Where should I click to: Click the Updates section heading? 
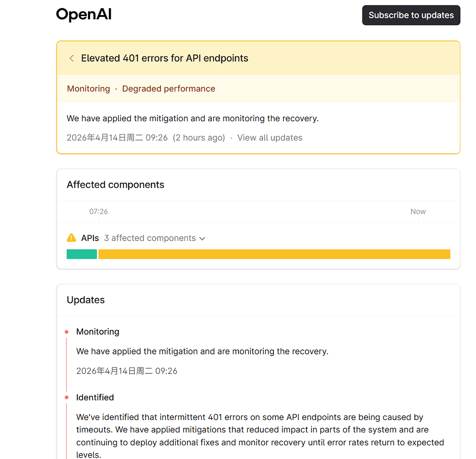85,300
